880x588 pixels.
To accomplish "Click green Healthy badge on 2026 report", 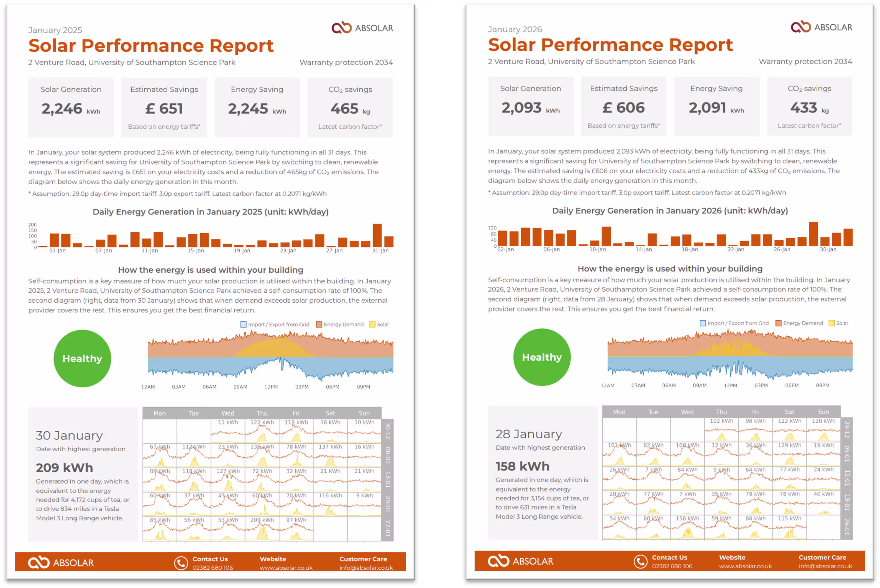I will tap(542, 357).
